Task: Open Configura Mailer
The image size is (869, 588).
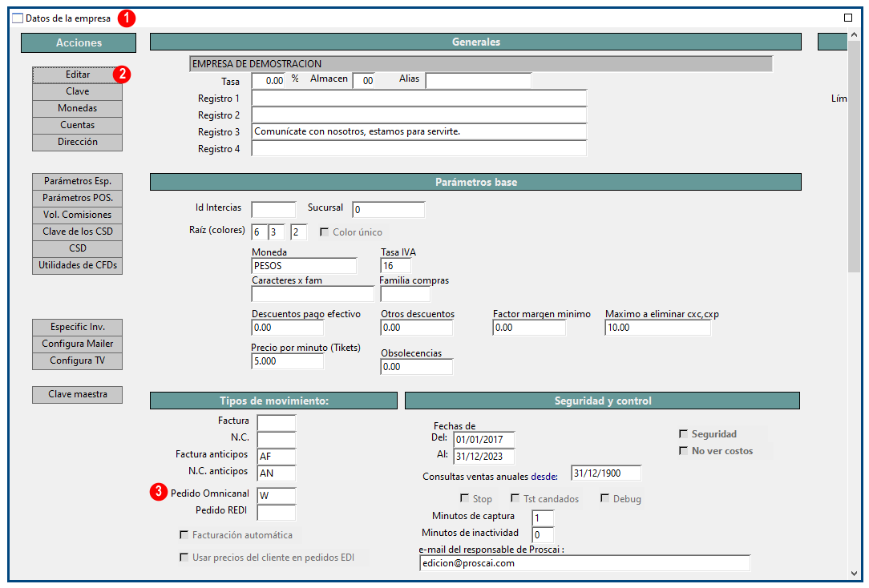Action: click(x=78, y=344)
